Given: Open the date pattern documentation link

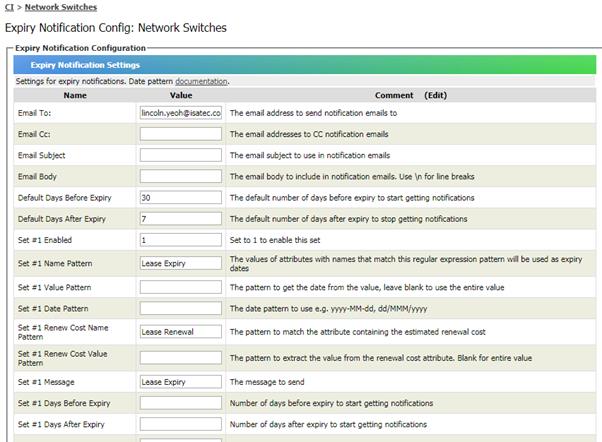Looking at the screenshot, I should click(201, 81).
